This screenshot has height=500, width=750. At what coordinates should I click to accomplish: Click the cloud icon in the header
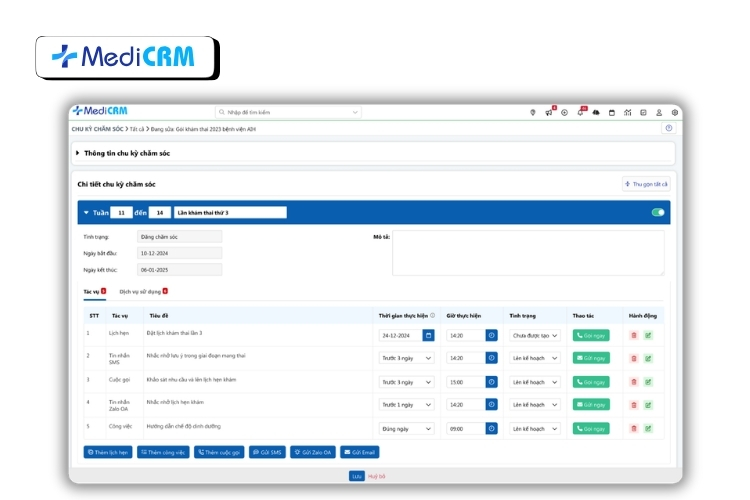click(596, 112)
